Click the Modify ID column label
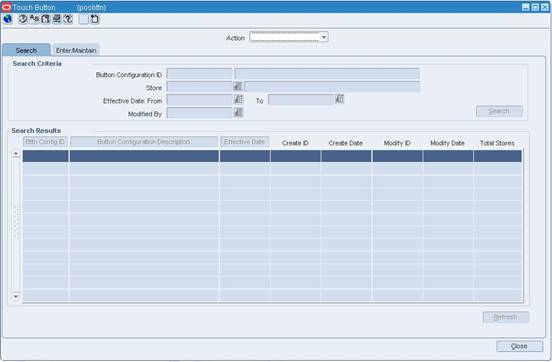Image resolution: width=552 pixels, height=362 pixels. click(397, 143)
